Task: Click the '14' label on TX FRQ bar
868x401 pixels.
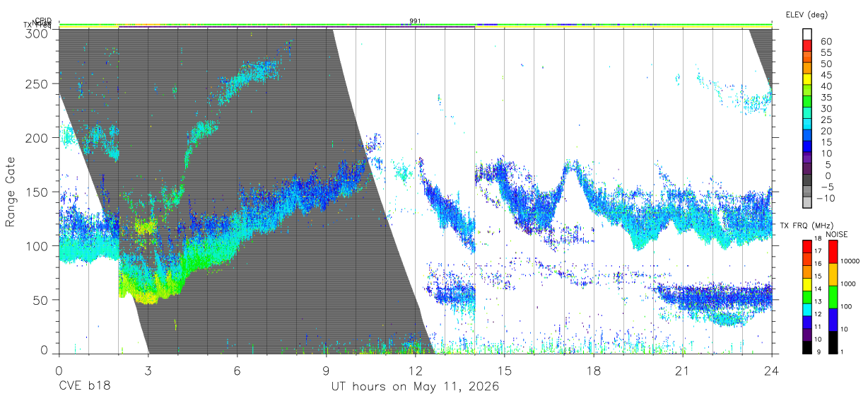Action: tap(818, 289)
